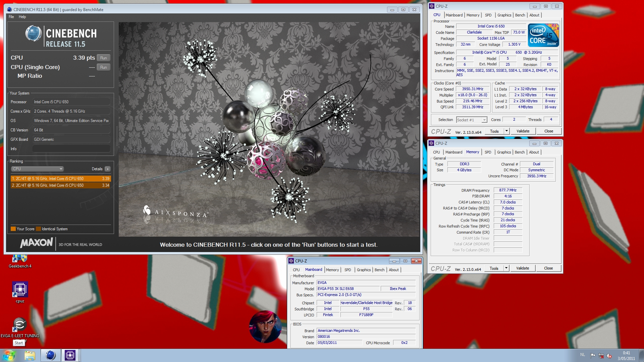644x362 pixels.
Task: Open Bench tab in Mainboard CPU-Z window
Action: pos(379,270)
